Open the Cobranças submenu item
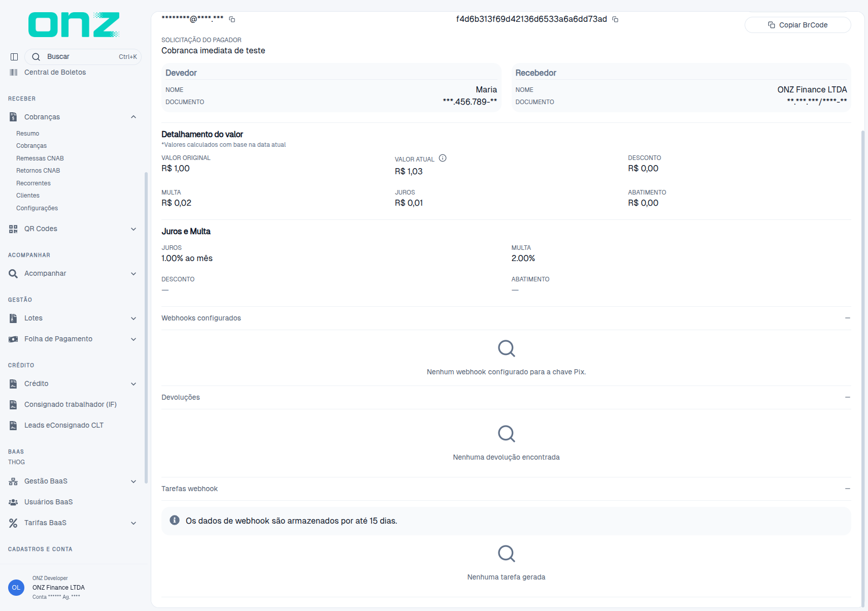This screenshot has height=611, width=868. click(x=31, y=146)
